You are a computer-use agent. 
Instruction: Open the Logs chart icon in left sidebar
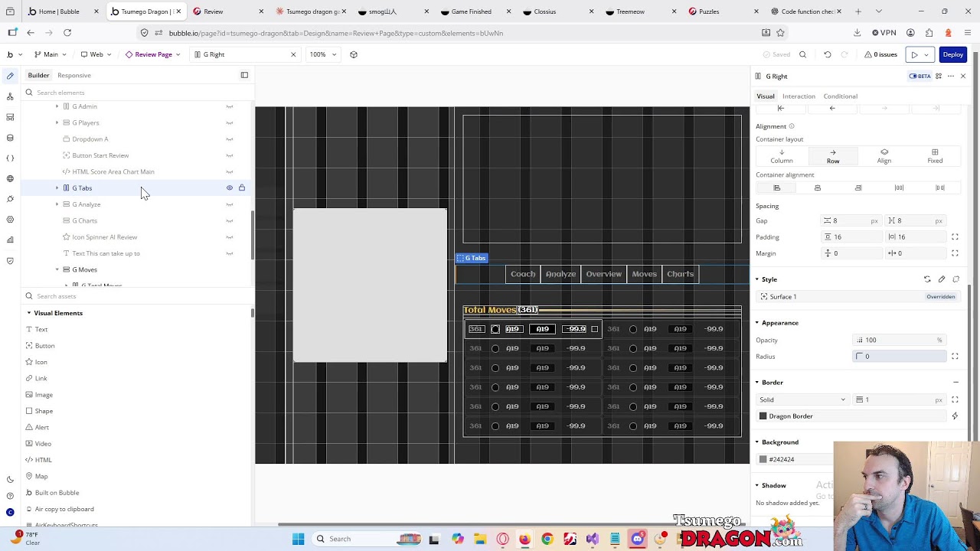10,240
